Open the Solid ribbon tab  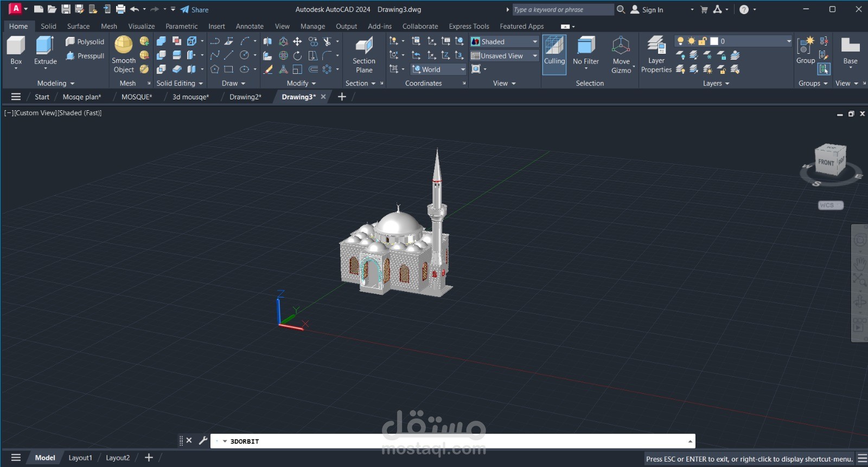[x=48, y=26]
